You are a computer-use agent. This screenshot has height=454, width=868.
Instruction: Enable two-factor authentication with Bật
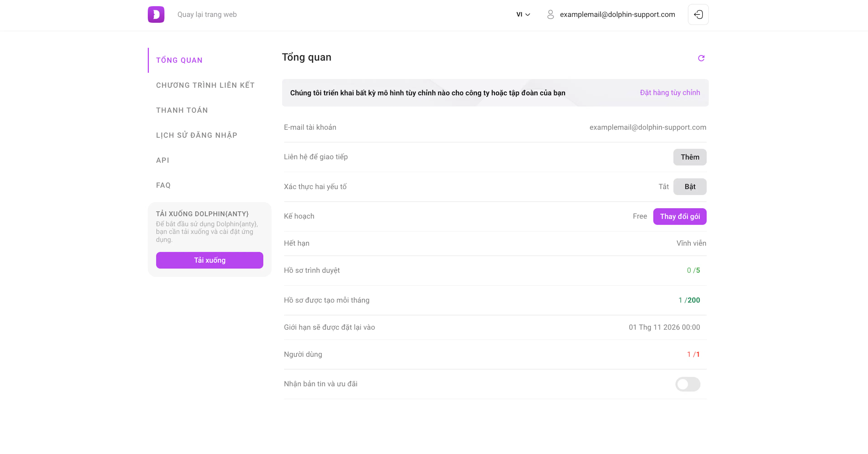click(690, 187)
